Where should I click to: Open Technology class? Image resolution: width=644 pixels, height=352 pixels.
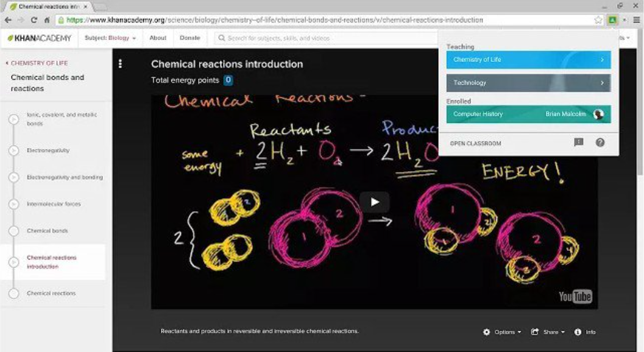(528, 83)
